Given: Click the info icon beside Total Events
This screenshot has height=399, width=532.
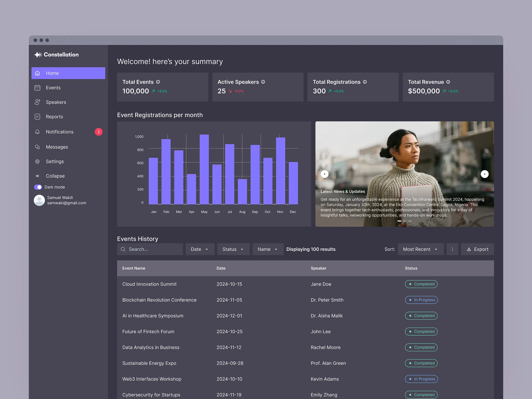Looking at the screenshot, I should click(x=158, y=82).
